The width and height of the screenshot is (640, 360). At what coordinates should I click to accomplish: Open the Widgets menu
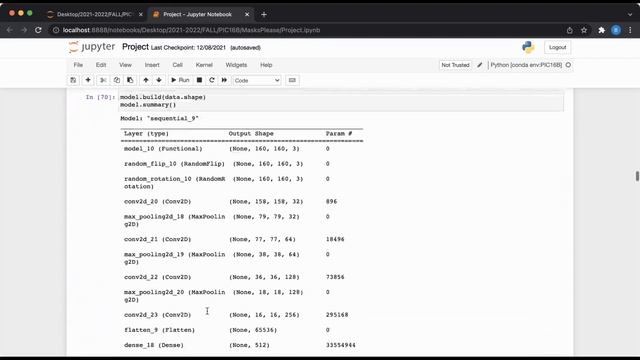tap(236, 65)
